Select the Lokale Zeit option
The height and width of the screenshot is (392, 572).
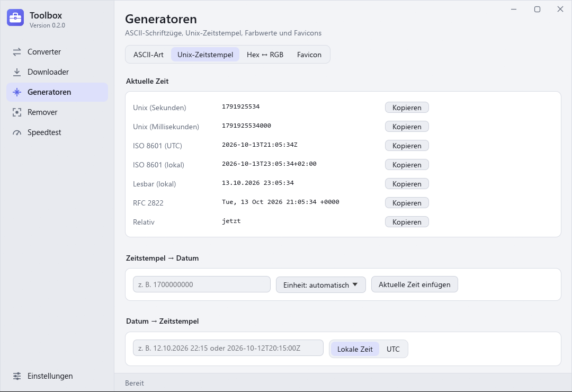[x=355, y=349]
